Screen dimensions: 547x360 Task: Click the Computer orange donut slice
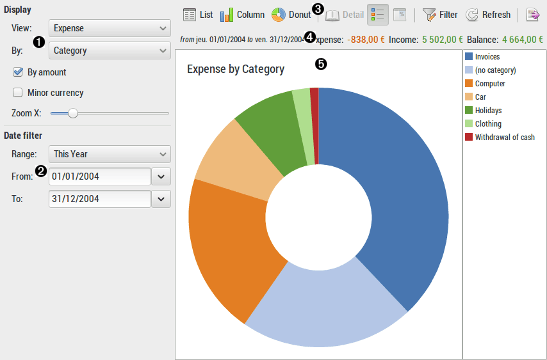click(230, 244)
